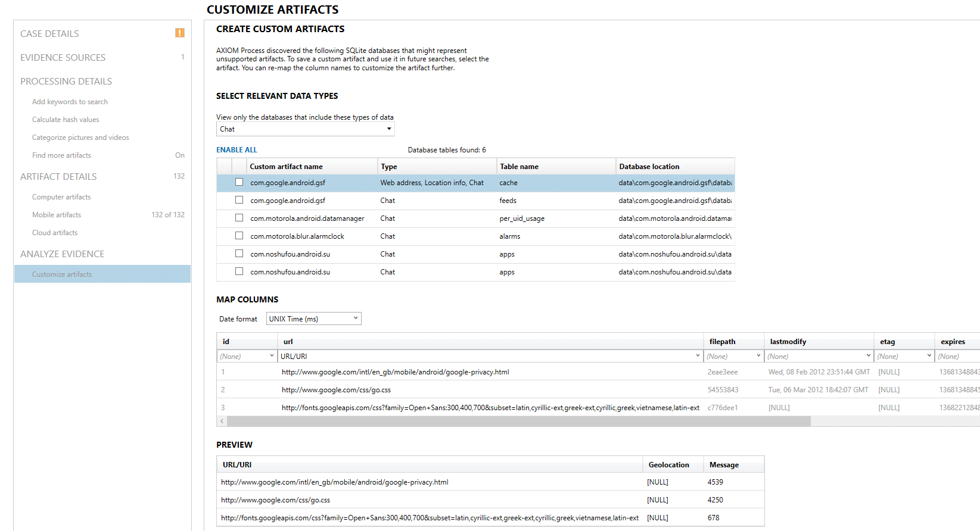Screen dimensions: 980x531
Task: Click '54553843' filepath value
Action: 723,390
